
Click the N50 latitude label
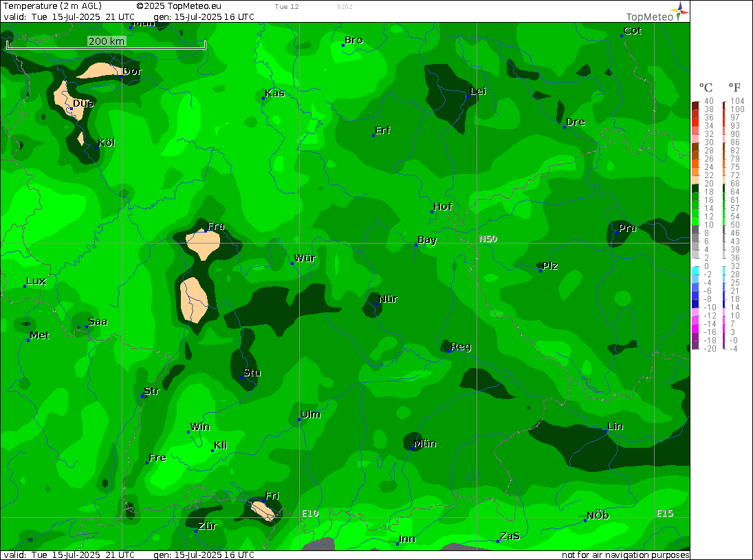click(x=488, y=239)
